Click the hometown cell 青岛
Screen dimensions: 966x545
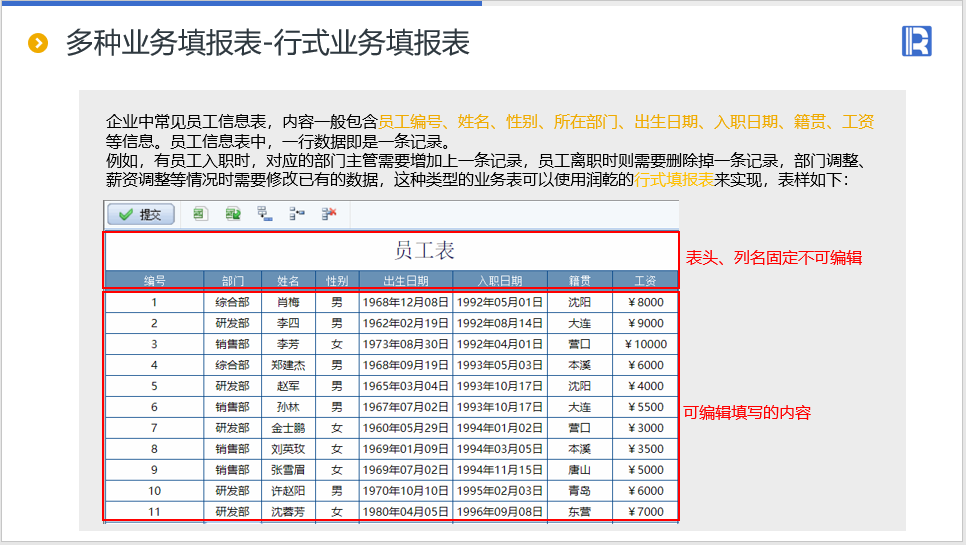coord(579,491)
